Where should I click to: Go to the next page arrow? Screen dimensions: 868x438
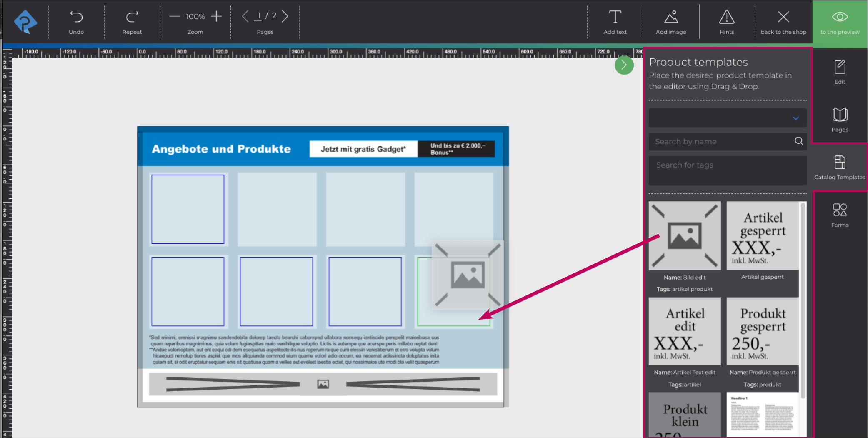(x=285, y=16)
